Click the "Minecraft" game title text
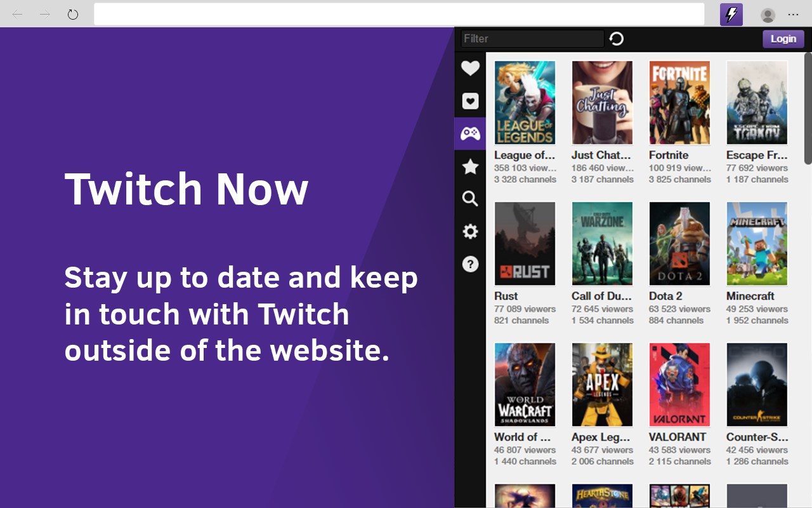This screenshot has height=508, width=812. pos(750,296)
